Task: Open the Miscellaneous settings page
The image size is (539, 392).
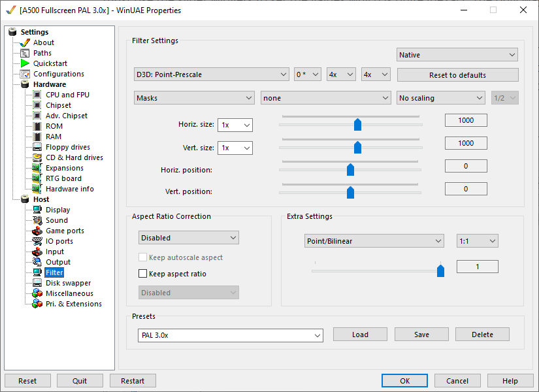Action: 69,293
